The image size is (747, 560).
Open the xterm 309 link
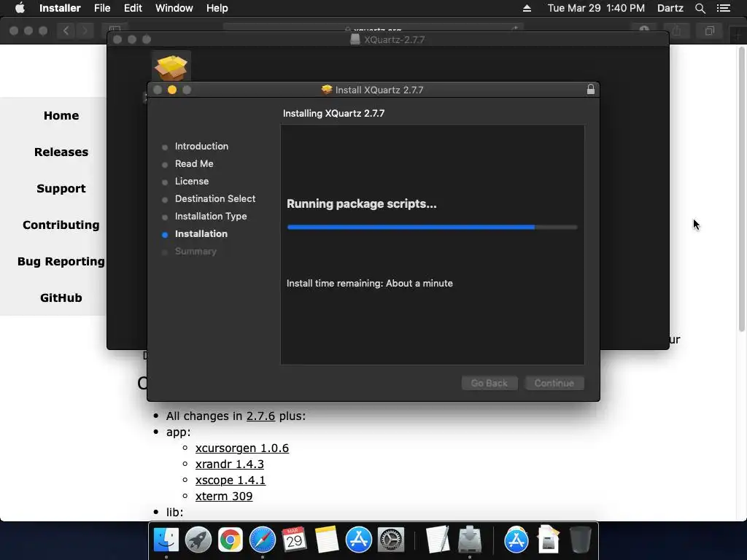224,496
